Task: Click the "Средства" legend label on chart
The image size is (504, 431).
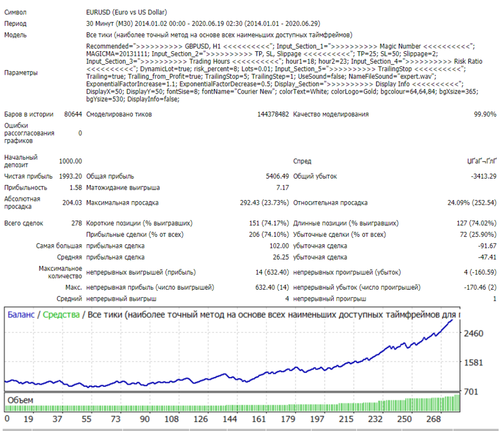Action: pyautogui.click(x=61, y=315)
